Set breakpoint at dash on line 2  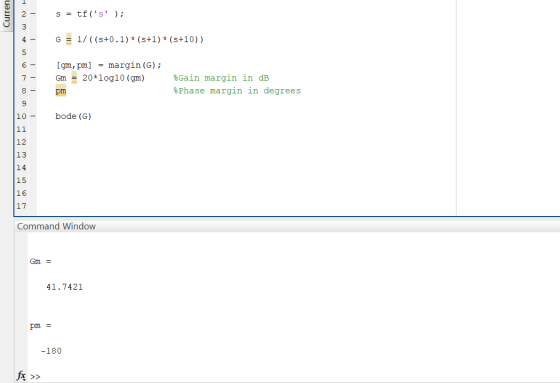(x=33, y=14)
